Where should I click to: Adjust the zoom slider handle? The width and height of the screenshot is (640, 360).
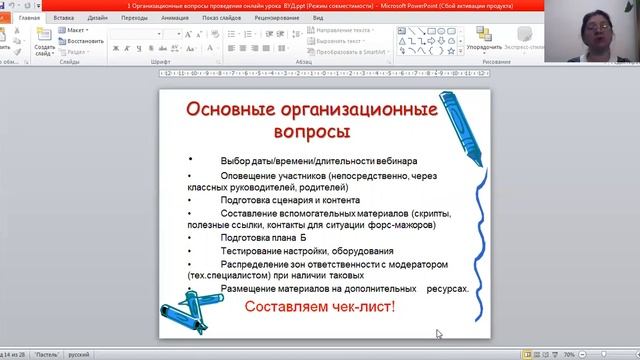(604, 355)
